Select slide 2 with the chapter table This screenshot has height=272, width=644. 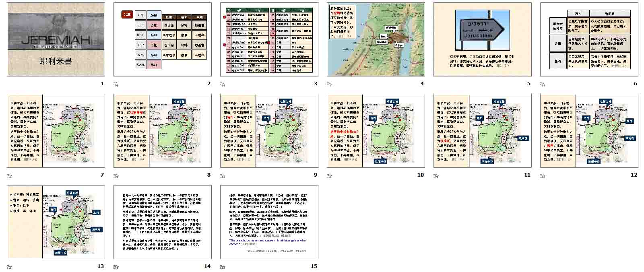click(163, 39)
